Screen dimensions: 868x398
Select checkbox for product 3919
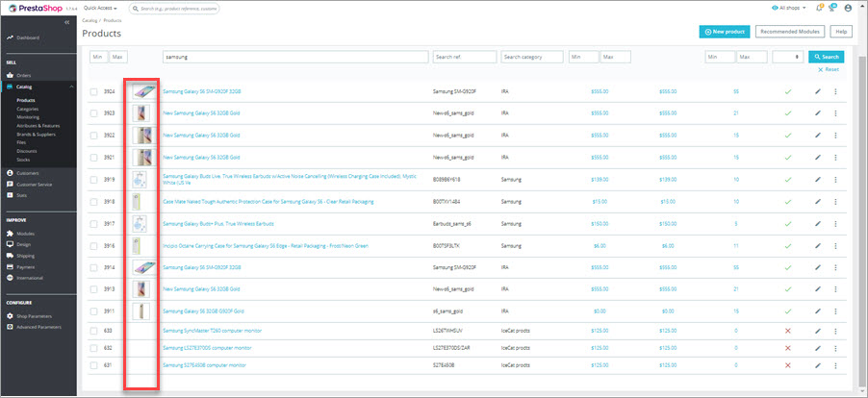pos(94,180)
